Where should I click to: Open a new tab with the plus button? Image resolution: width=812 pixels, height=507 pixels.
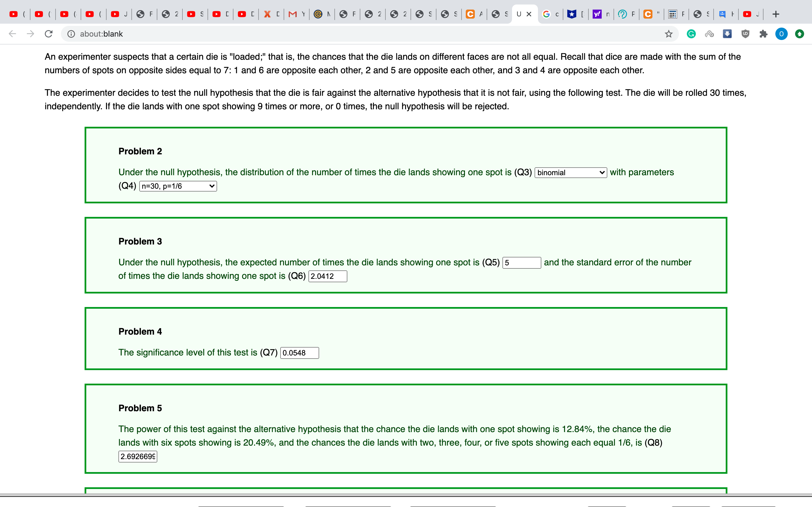pyautogui.click(x=776, y=14)
